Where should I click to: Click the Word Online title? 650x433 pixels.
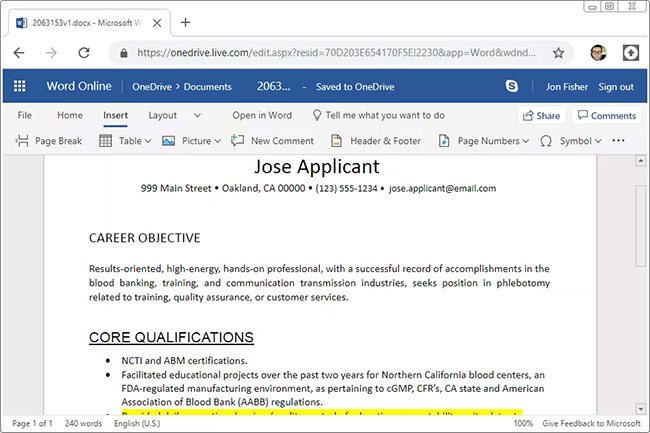point(79,86)
